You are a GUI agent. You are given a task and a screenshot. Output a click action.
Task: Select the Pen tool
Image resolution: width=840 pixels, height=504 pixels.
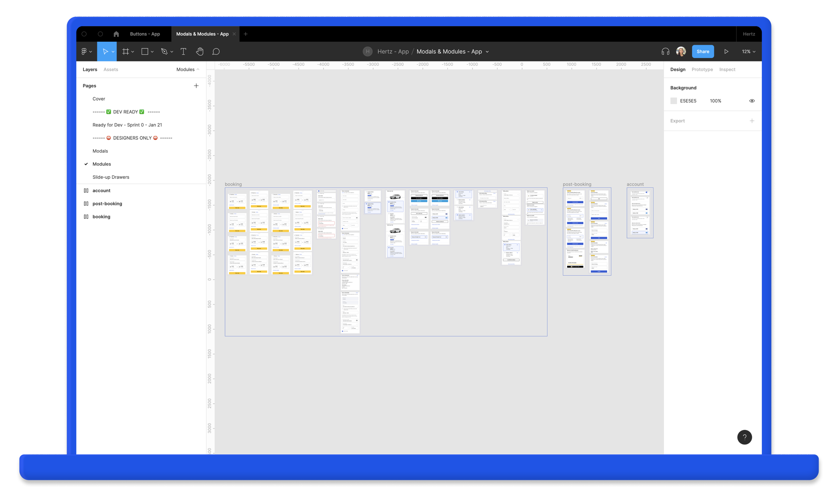[164, 52]
